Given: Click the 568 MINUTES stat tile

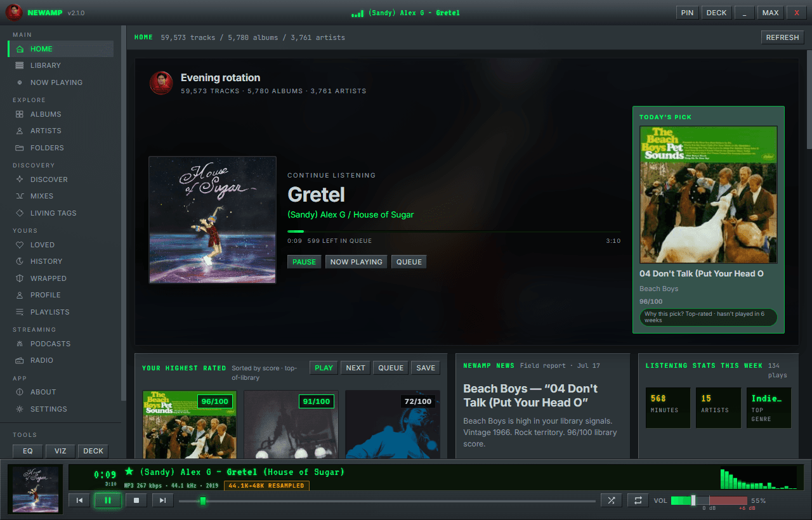Looking at the screenshot, I should click(668, 408).
